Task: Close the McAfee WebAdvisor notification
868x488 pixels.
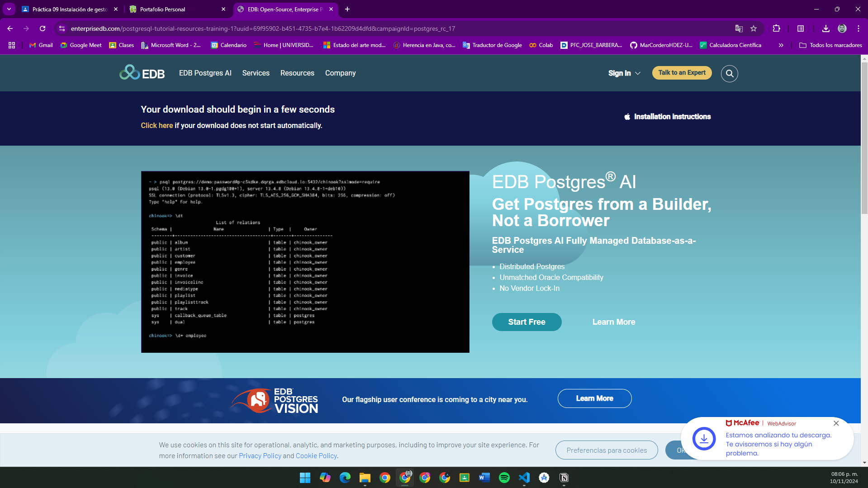Action: click(836, 423)
